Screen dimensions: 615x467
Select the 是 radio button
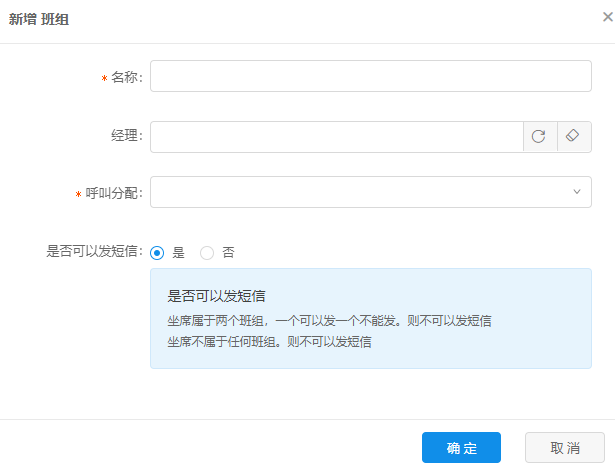click(x=157, y=253)
